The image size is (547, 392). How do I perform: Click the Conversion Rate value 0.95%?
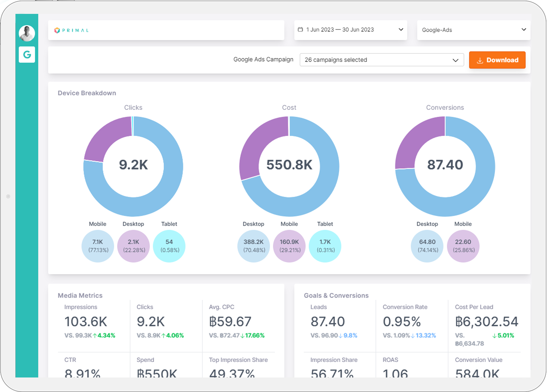point(402,322)
